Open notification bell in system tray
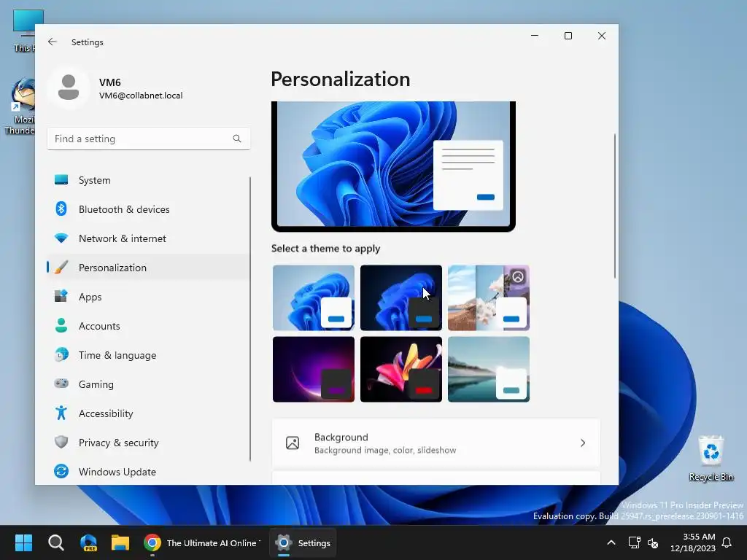Screen dimensions: 747x560 727,542
